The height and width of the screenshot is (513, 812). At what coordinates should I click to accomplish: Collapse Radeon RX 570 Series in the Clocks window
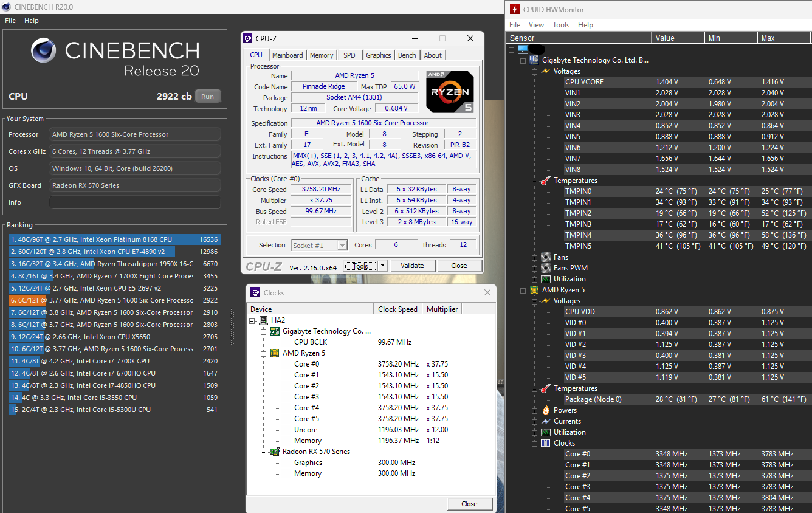tap(264, 452)
